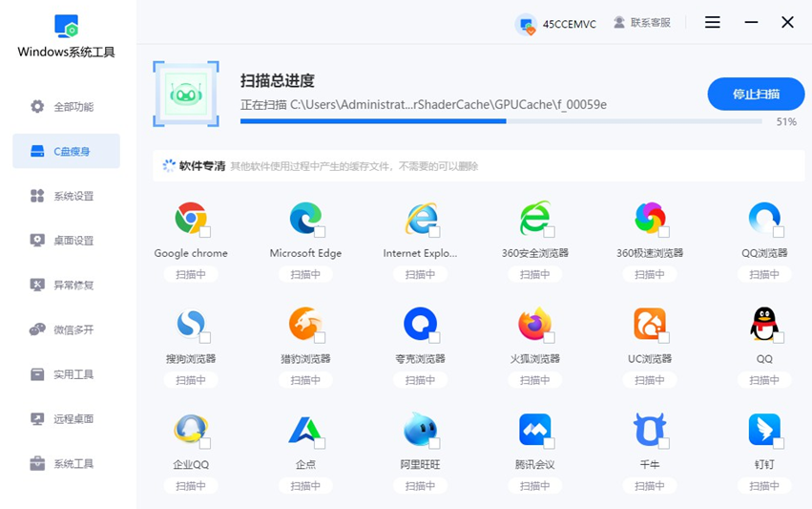Viewport: 812px width, 509px height.
Task: Open the hamburger main menu
Action: coord(713,22)
